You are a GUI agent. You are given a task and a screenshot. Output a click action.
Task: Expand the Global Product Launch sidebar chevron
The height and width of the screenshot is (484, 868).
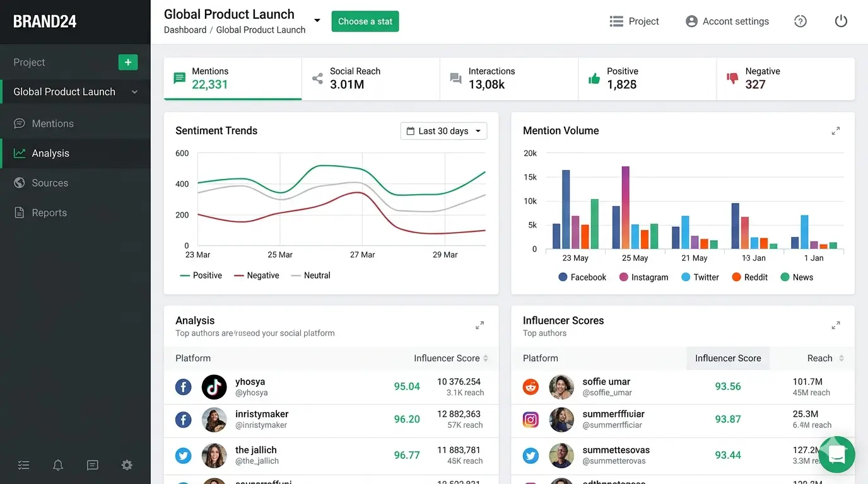click(x=134, y=92)
